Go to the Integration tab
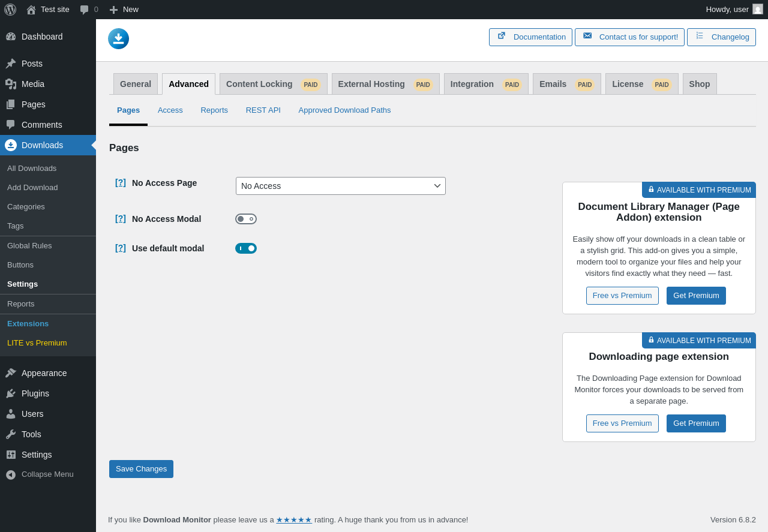 pyautogui.click(x=486, y=84)
